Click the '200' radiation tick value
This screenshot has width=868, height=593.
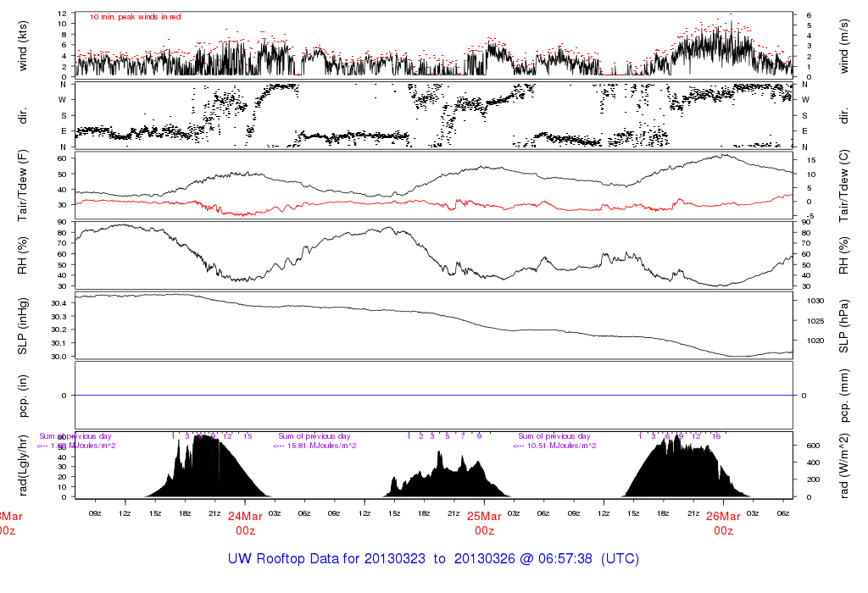[x=813, y=480]
